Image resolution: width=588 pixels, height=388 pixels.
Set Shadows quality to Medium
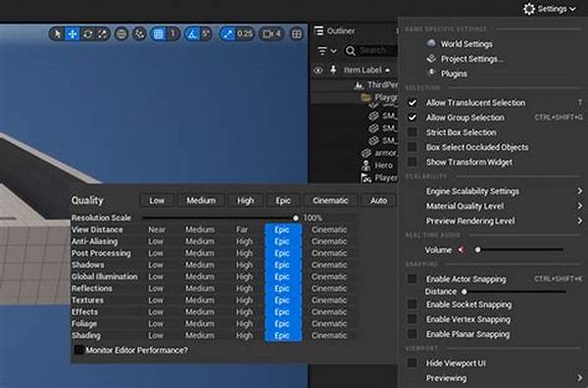point(200,266)
